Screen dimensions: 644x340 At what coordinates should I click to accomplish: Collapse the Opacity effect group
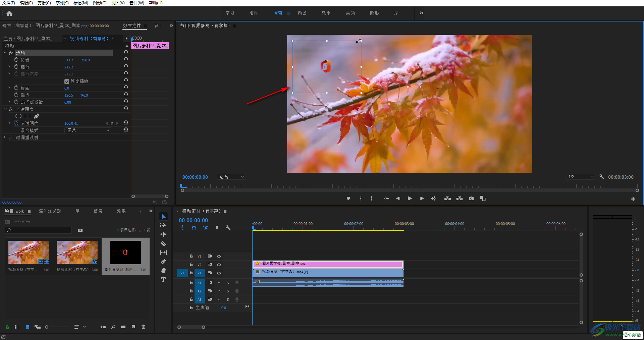[x=5, y=109]
